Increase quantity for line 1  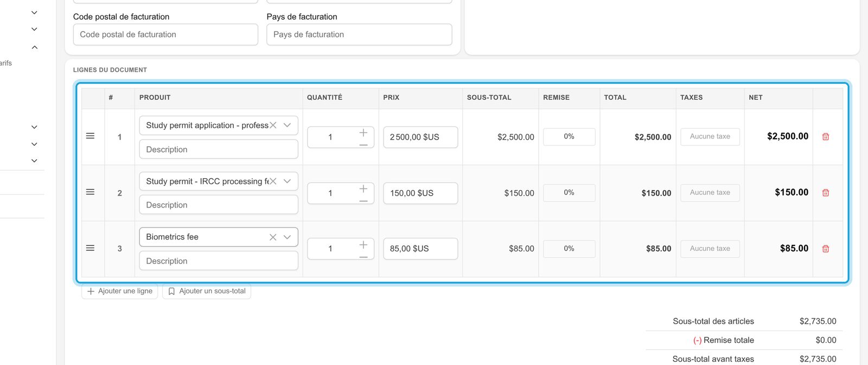(x=363, y=133)
